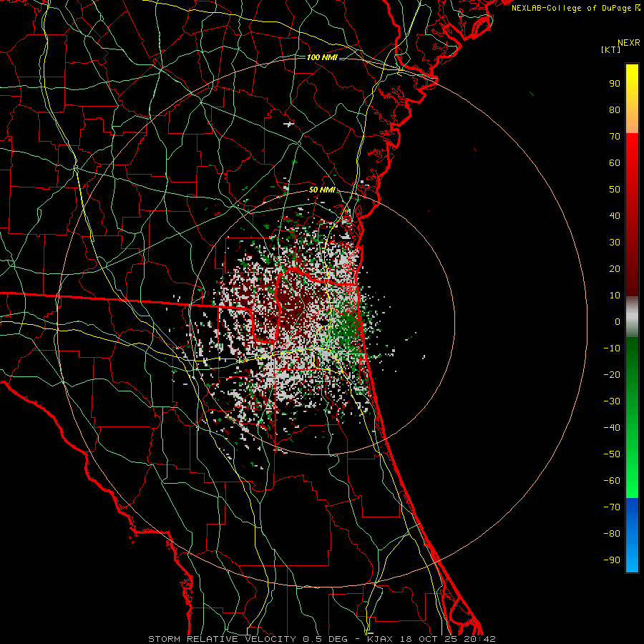Select the 100 NMI range ring label
Viewport: 644px width, 644px height.
tap(323, 57)
